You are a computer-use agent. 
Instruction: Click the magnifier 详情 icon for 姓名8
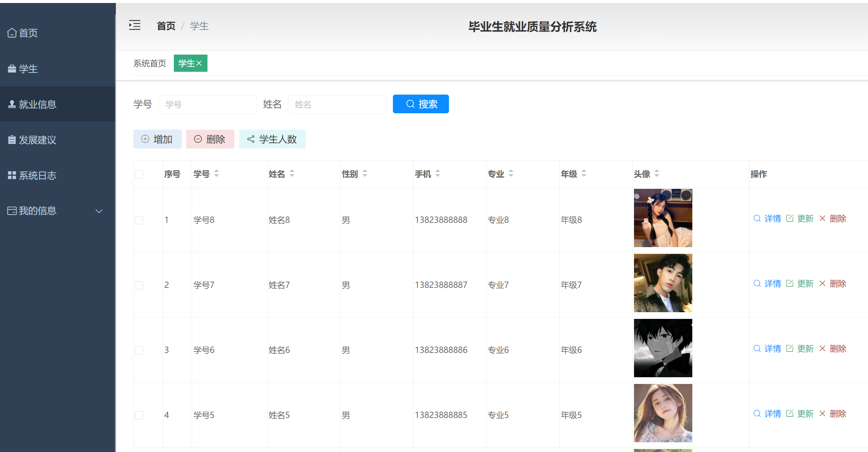757,218
